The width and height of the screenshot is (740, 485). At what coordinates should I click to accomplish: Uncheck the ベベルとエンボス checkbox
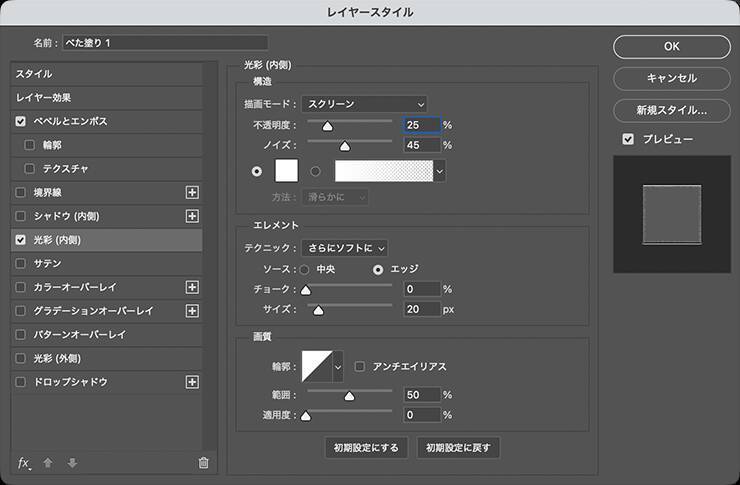pos(20,121)
